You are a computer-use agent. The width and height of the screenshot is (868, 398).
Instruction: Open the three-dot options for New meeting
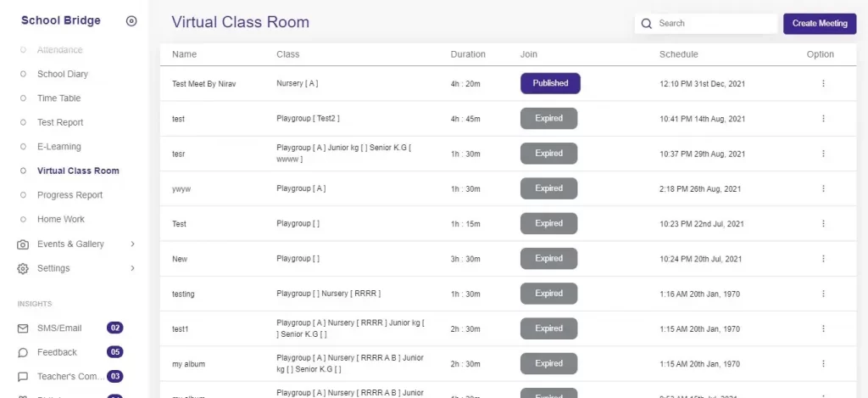point(823,258)
